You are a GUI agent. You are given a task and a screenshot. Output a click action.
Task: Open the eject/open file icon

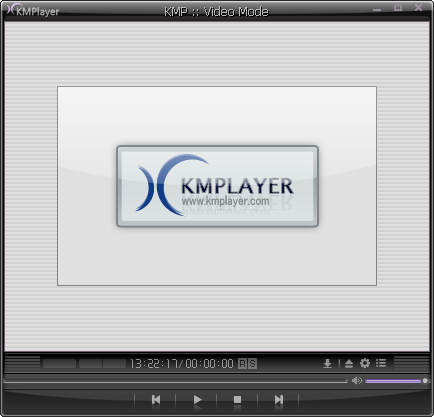[349, 363]
